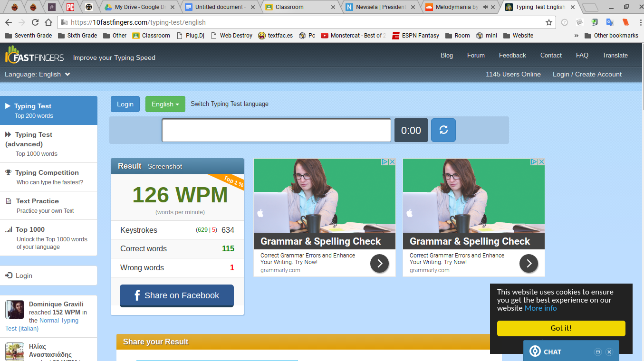Viewport: 644px width, 361px height.
Task: Minimize the chat widget
Action: pyautogui.click(x=598, y=352)
